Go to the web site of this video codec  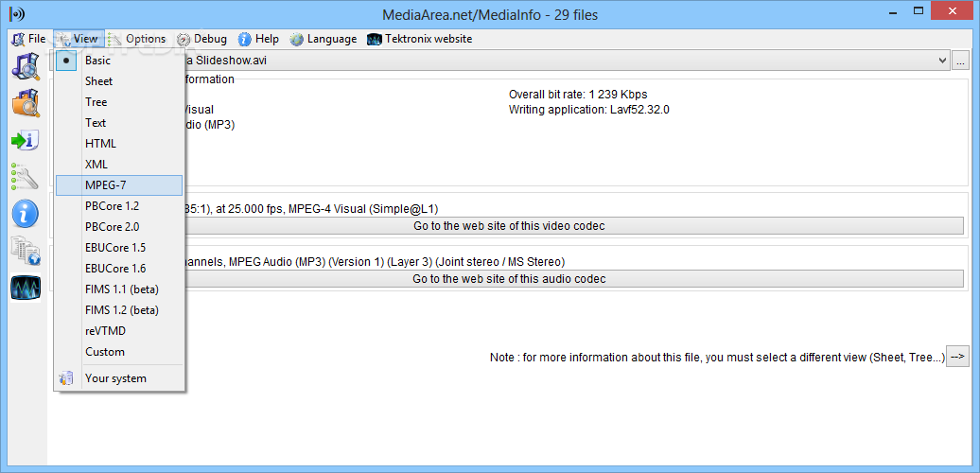point(509,225)
